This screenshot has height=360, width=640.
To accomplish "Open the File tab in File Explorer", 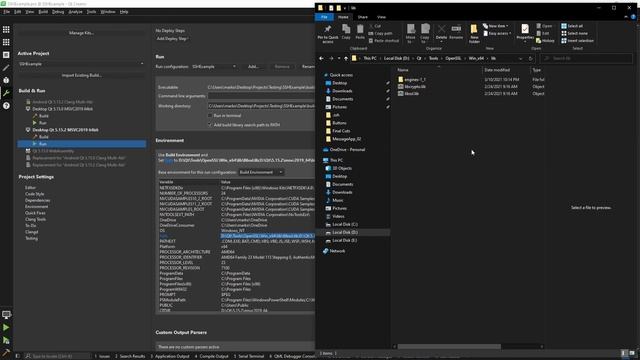I will pos(324,17).
